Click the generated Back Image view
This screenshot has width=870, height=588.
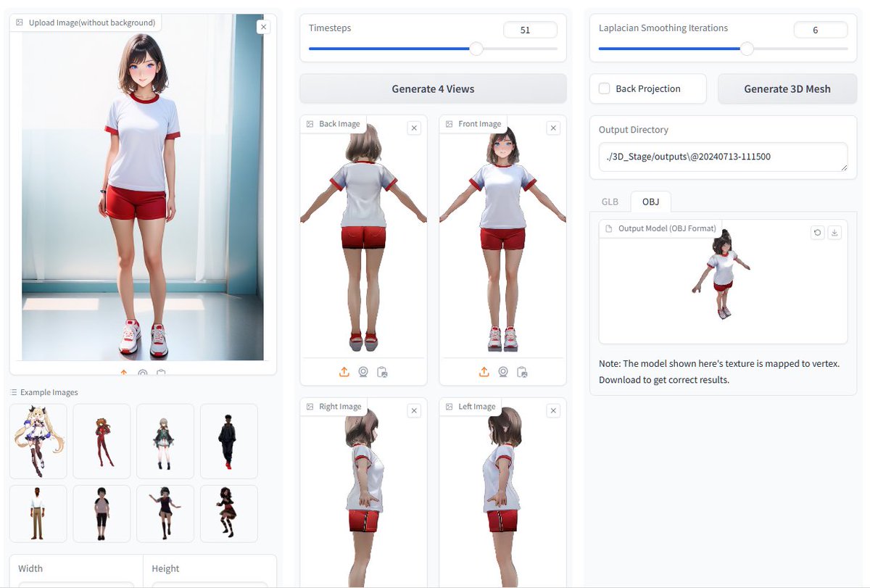[363, 236]
